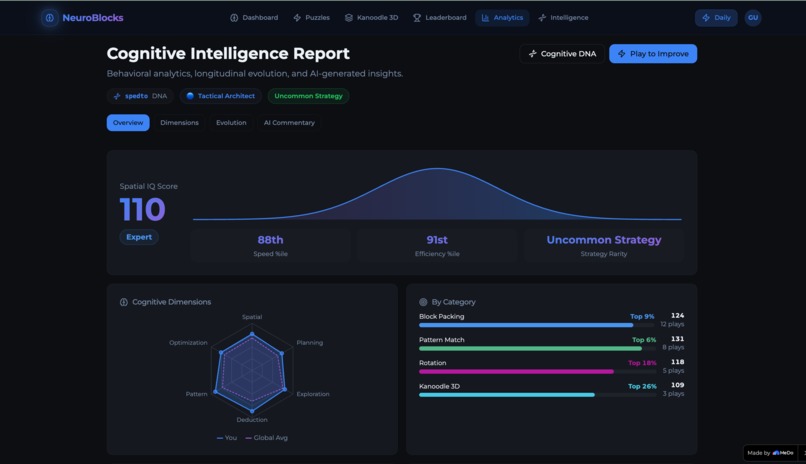The height and width of the screenshot is (464, 806).
Task: Click the Uncommon Strategy green badge
Action: click(x=308, y=96)
